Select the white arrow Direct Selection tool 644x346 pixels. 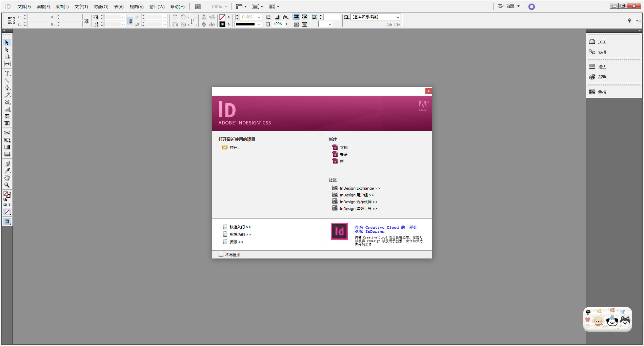7,50
